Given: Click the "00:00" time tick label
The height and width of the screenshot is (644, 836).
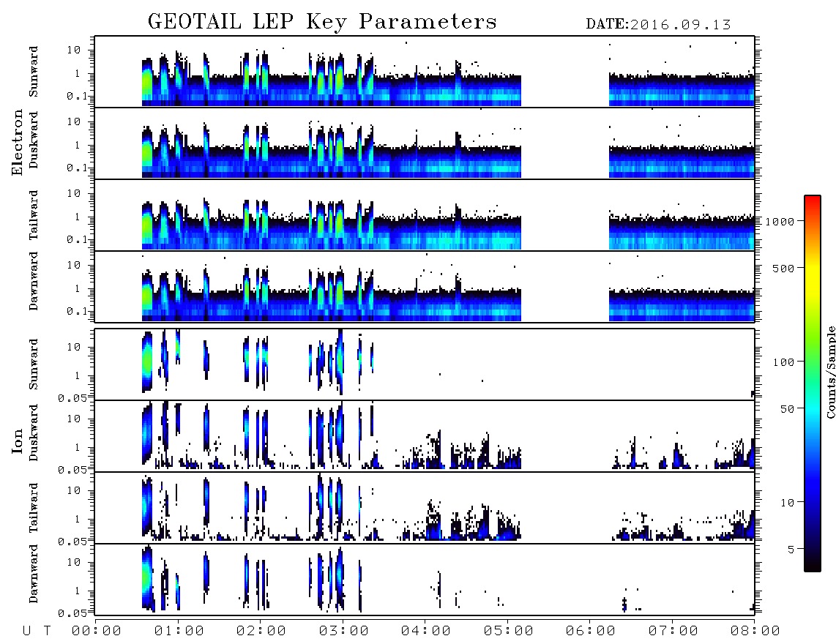Looking at the screenshot, I should pos(97,632).
